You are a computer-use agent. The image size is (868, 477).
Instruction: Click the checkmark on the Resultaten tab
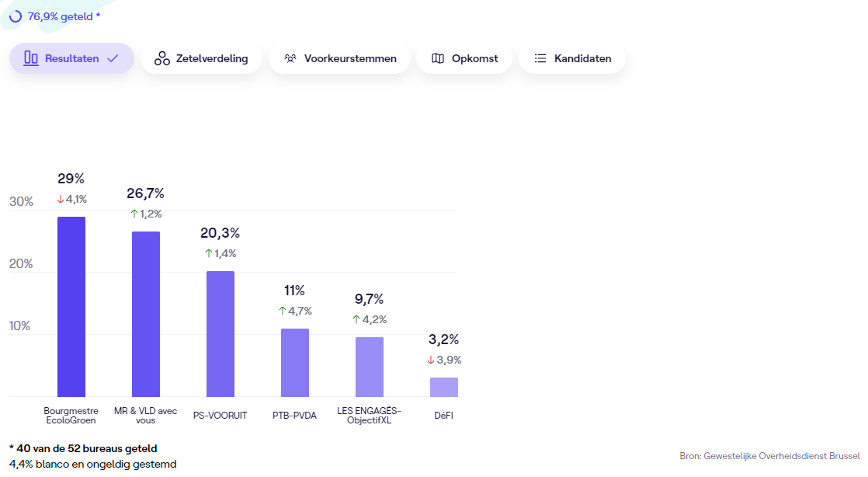[113, 58]
